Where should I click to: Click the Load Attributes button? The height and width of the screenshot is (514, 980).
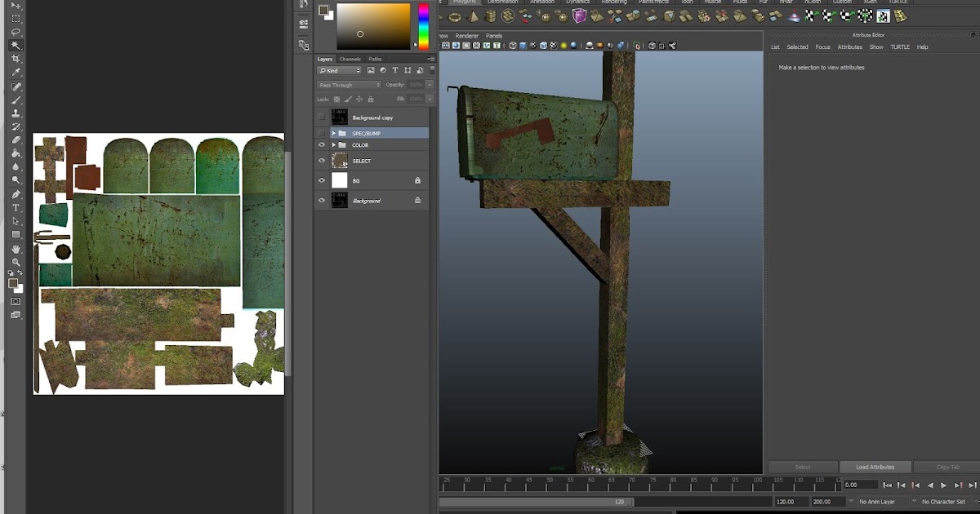[x=875, y=467]
